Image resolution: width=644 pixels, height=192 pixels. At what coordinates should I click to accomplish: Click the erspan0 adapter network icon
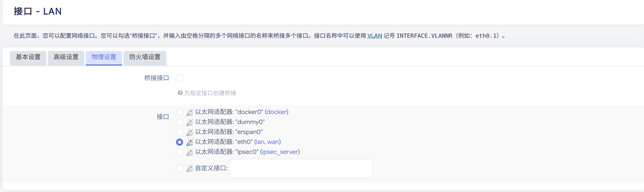pos(190,132)
